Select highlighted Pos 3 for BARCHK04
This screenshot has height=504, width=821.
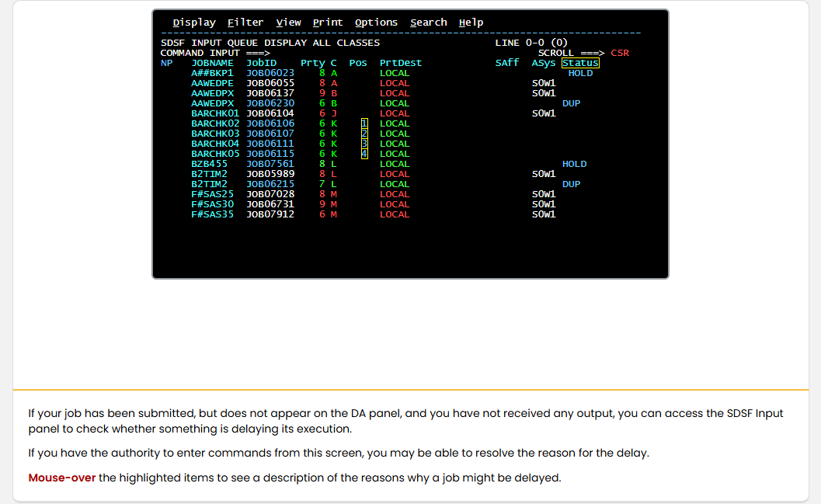coord(364,144)
